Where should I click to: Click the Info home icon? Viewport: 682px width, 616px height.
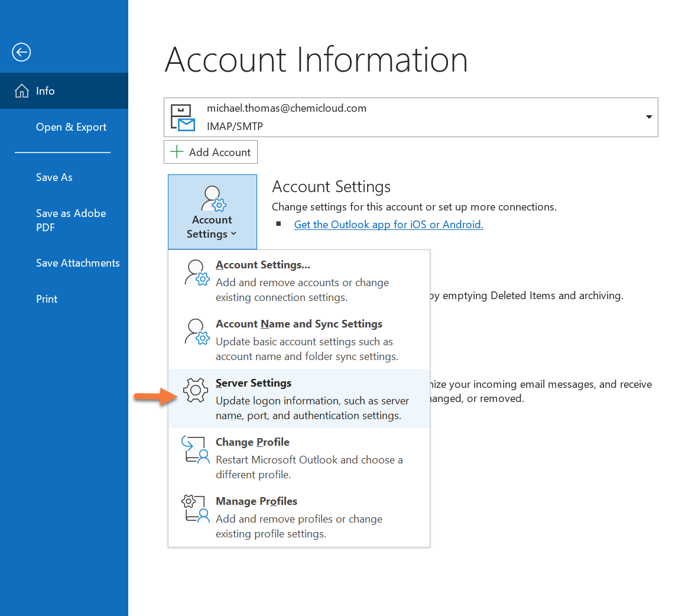[22, 91]
